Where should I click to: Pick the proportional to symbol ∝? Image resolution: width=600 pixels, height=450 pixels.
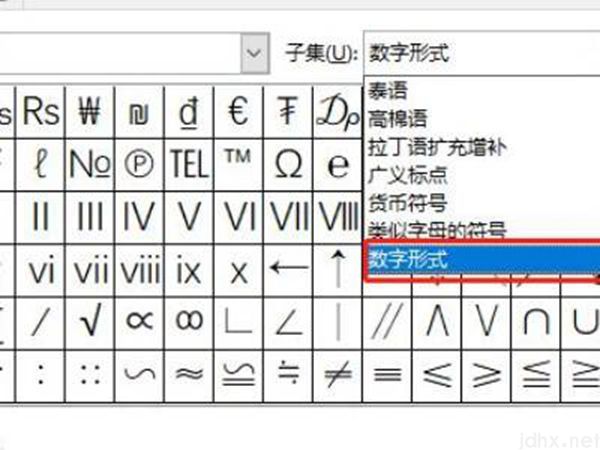139,323
